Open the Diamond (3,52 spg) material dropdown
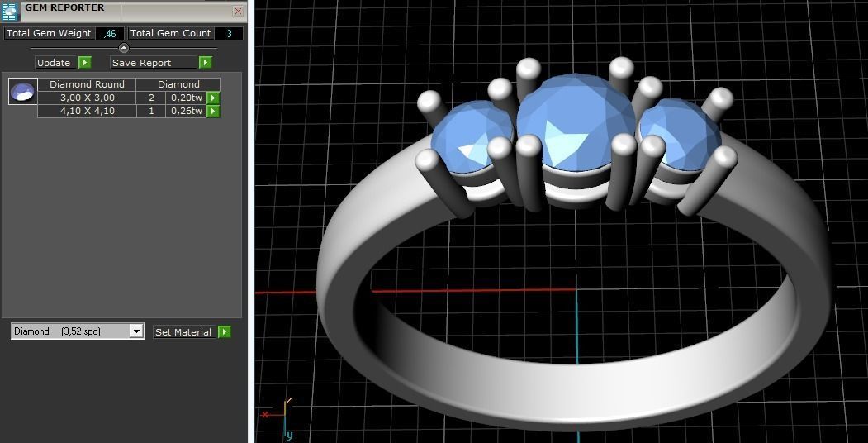 point(136,331)
